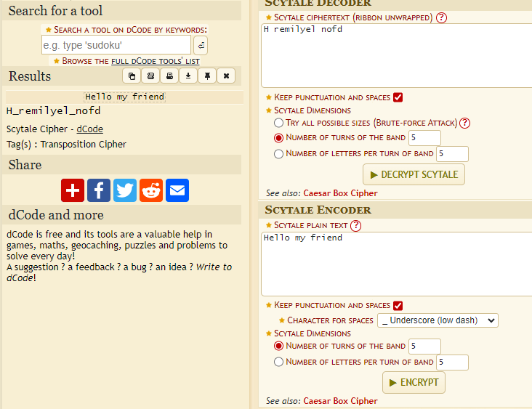
Task: Focus the tool search keyword field
Action: 116,45
